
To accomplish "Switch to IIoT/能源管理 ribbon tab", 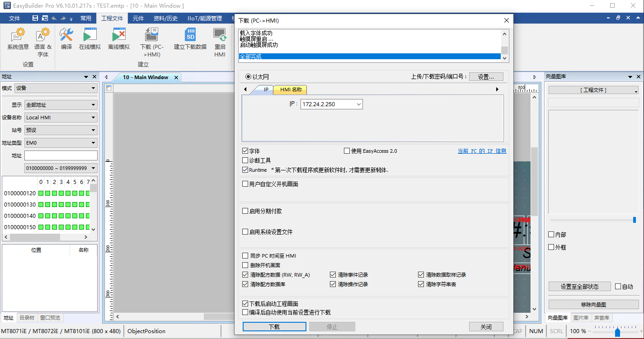I will click(205, 19).
